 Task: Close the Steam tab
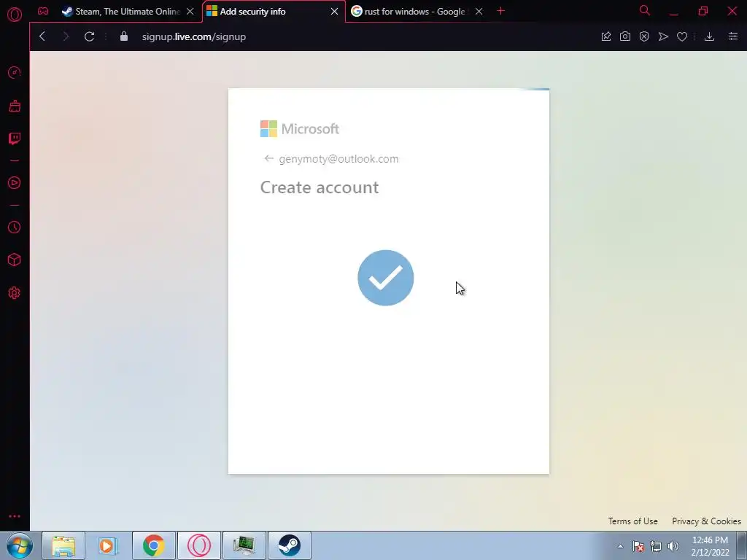[190, 12]
